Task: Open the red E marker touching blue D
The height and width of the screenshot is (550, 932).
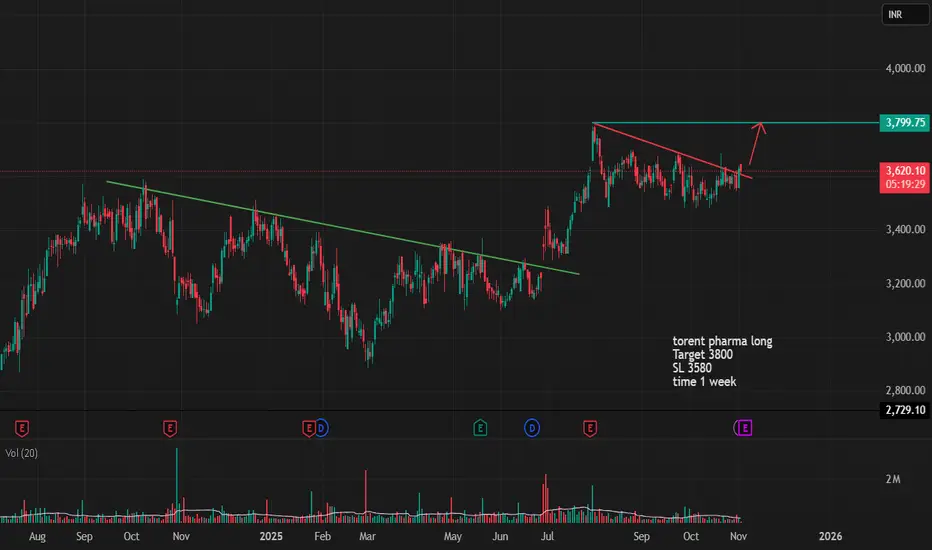Action: click(x=308, y=428)
